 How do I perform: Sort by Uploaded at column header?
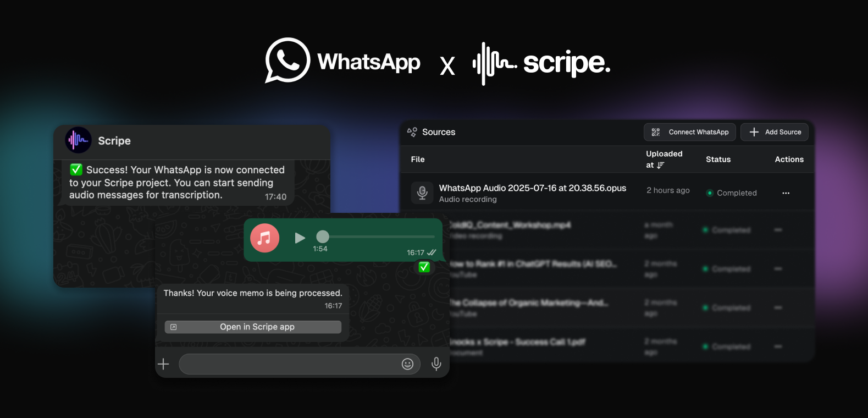[x=664, y=159]
